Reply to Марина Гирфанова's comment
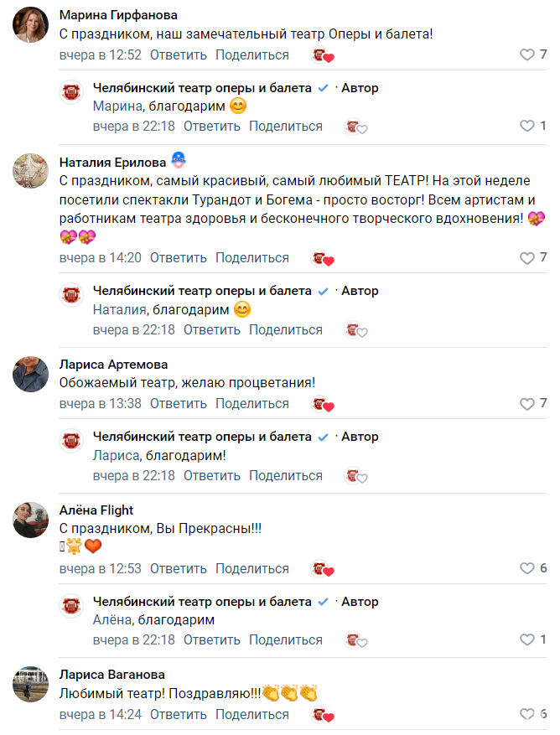The image size is (560, 735). [178, 55]
